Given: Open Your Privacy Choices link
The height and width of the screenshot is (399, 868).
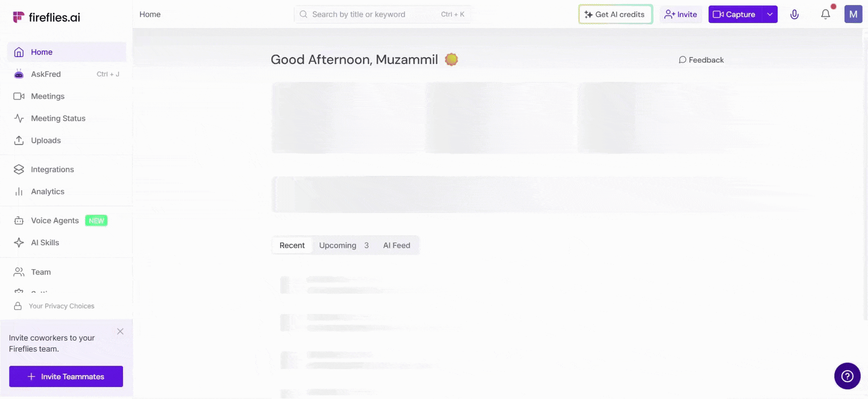Looking at the screenshot, I should (x=61, y=306).
